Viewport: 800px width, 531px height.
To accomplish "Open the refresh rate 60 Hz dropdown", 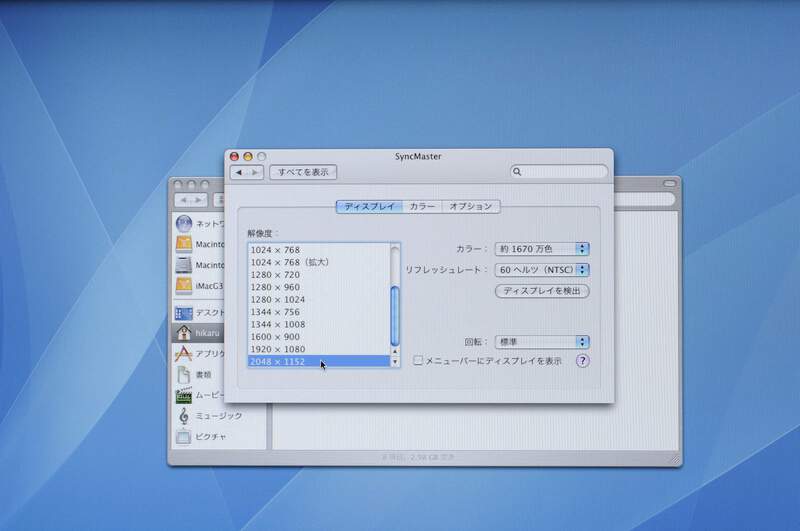I will point(541,270).
